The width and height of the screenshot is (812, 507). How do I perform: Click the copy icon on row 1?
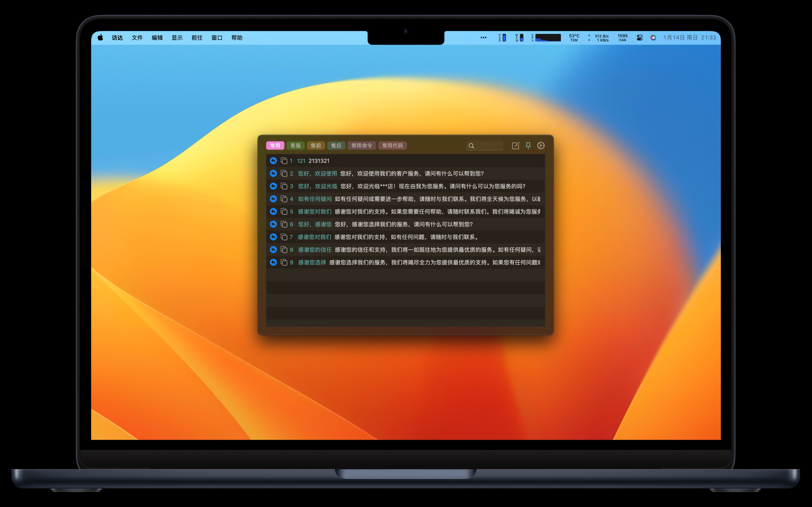click(284, 161)
